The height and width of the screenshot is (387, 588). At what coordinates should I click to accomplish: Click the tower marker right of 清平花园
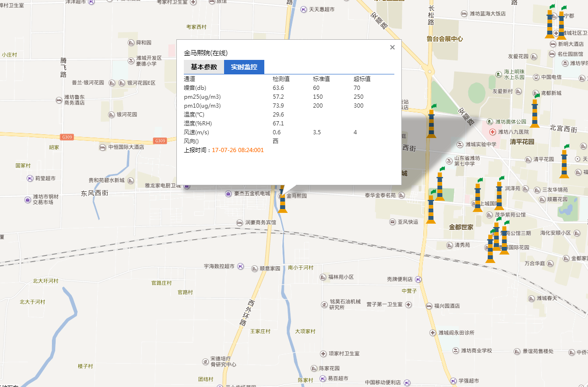point(564,163)
